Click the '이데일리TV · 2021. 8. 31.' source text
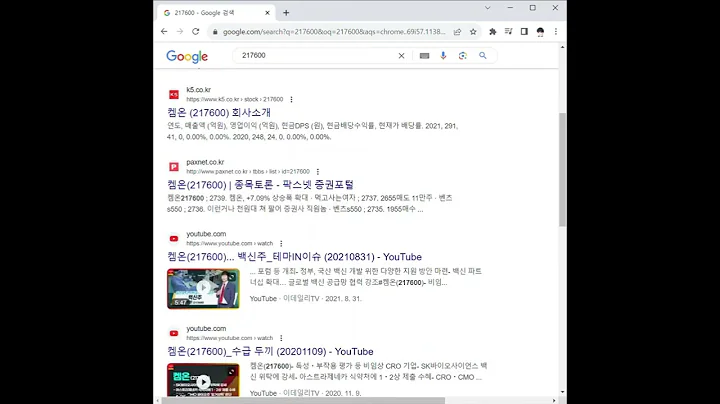 click(322, 298)
